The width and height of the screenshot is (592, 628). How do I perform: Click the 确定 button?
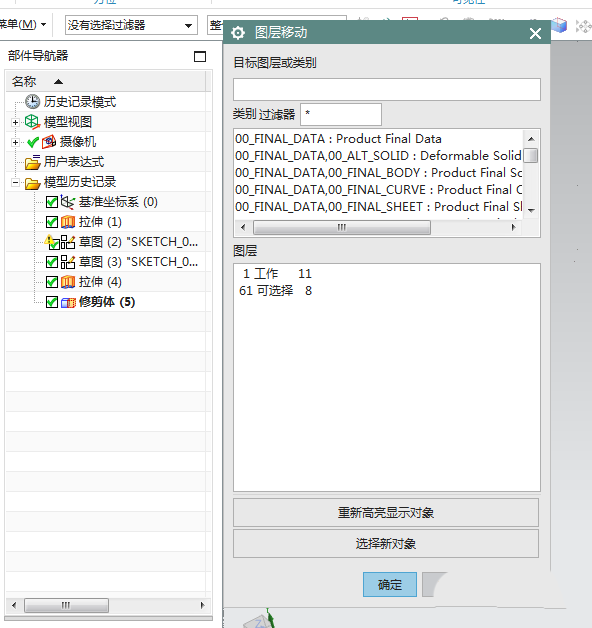(390, 585)
